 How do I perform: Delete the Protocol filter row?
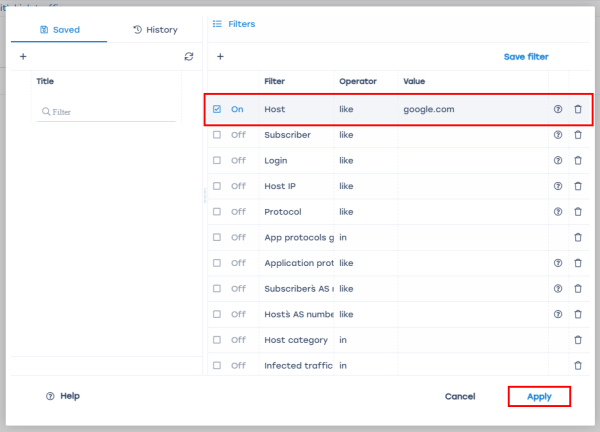tap(578, 212)
